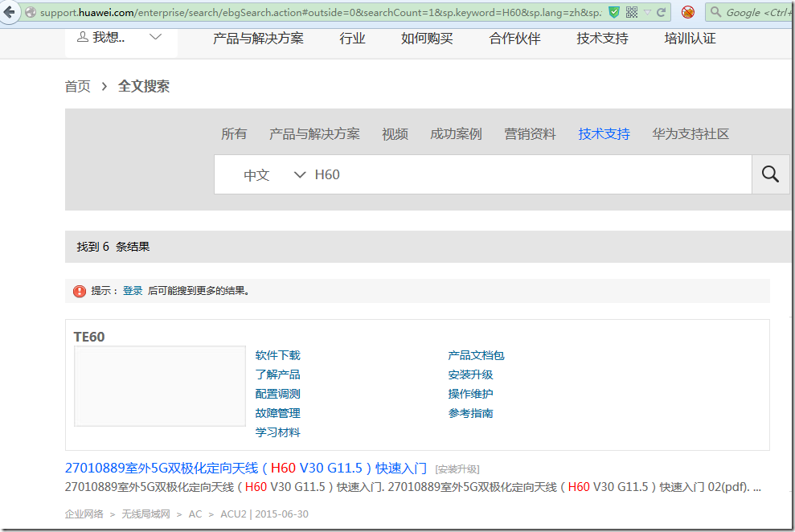Click the 无线局域网 breadcrumb under the result
Viewport: 795px width, 532px height.
145,514
